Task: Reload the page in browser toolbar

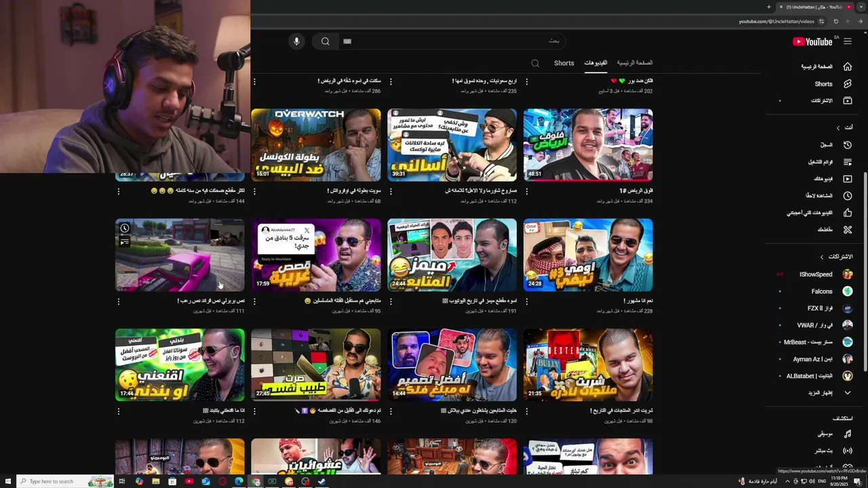Action: point(835,21)
